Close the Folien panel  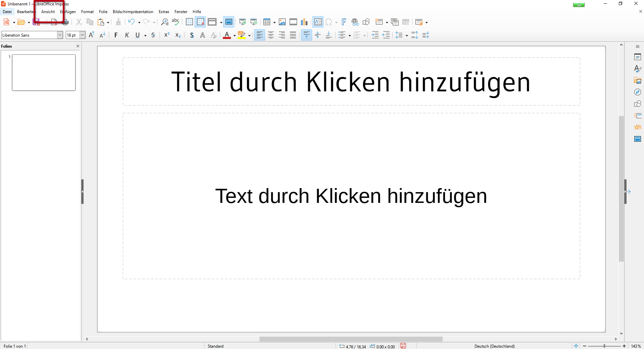(78, 46)
